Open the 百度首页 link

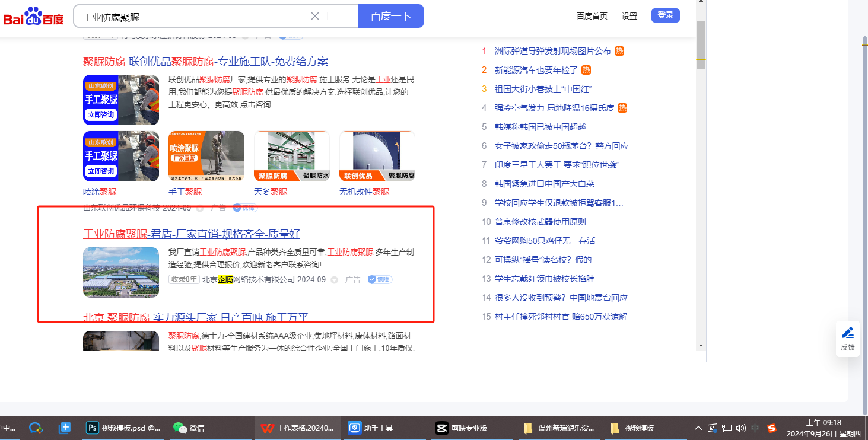(x=592, y=16)
